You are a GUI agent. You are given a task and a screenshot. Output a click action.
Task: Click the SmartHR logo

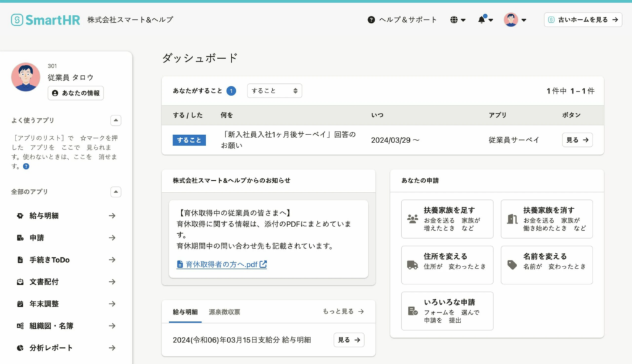pos(45,20)
